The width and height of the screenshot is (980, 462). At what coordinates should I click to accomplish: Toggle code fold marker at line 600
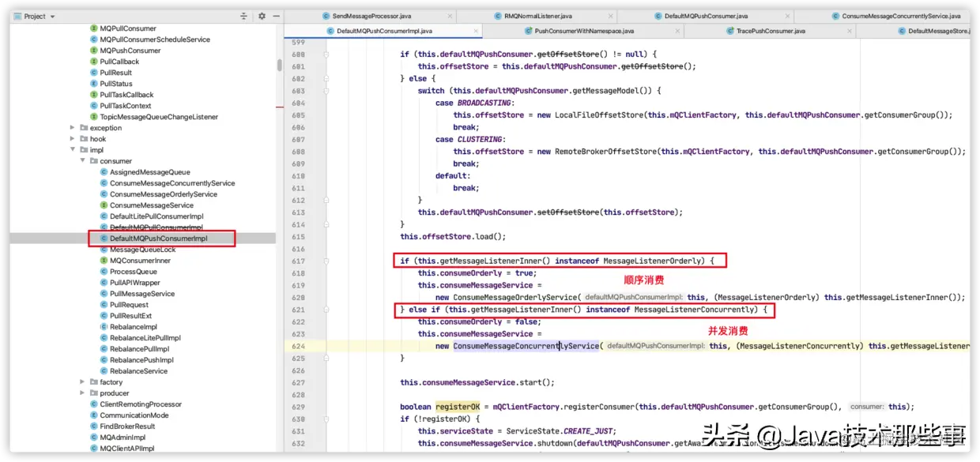coord(326,54)
